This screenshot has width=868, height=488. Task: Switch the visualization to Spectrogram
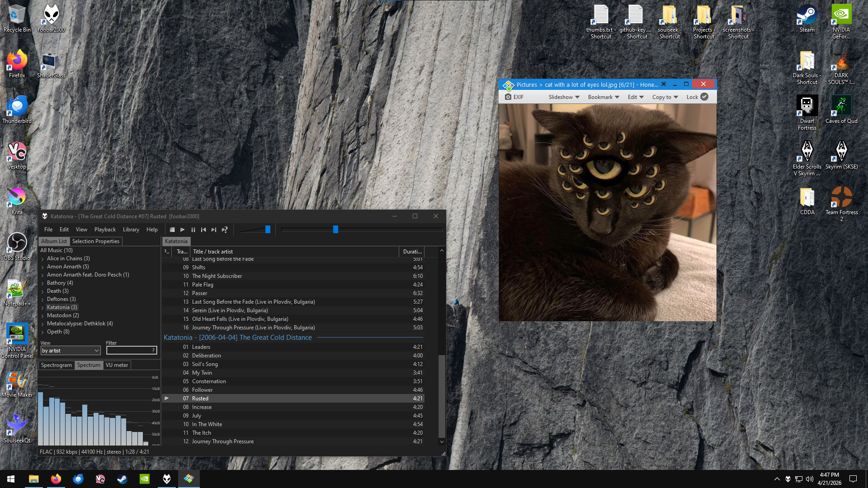tap(56, 365)
